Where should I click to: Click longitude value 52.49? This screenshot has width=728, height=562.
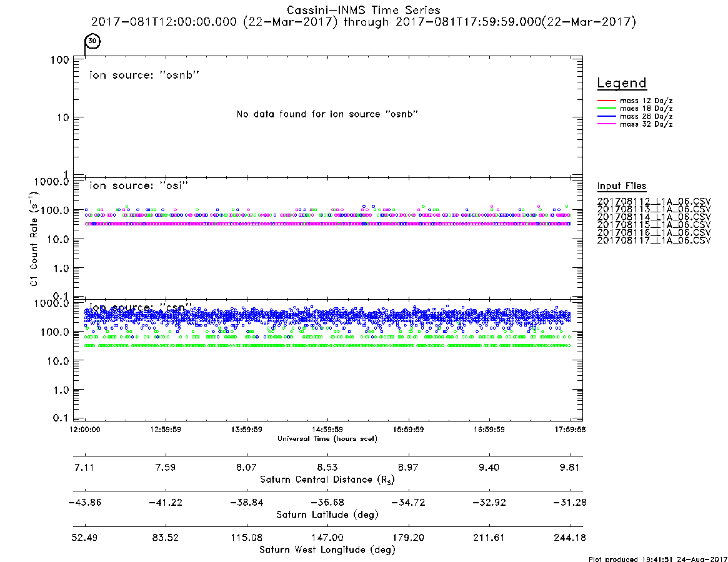coord(84,538)
